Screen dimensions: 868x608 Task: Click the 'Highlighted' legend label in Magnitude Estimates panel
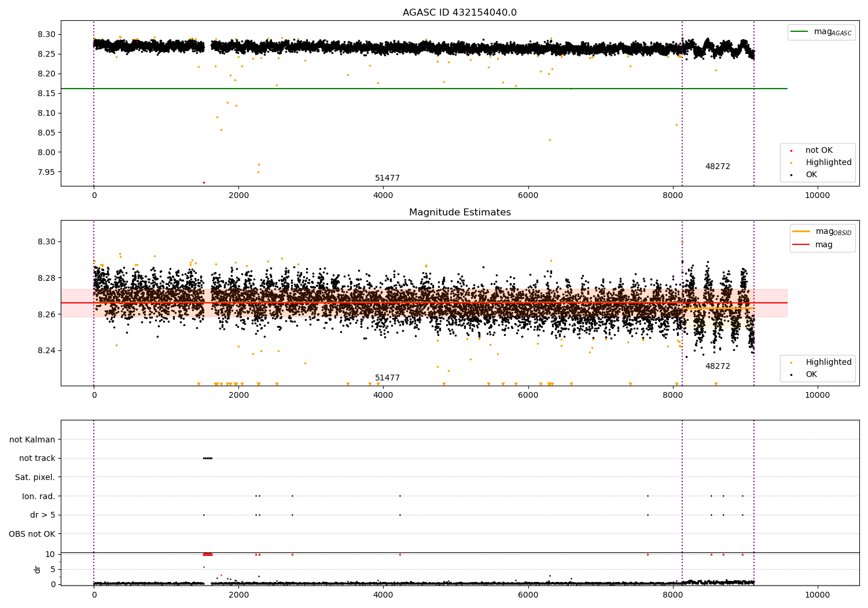(x=829, y=362)
